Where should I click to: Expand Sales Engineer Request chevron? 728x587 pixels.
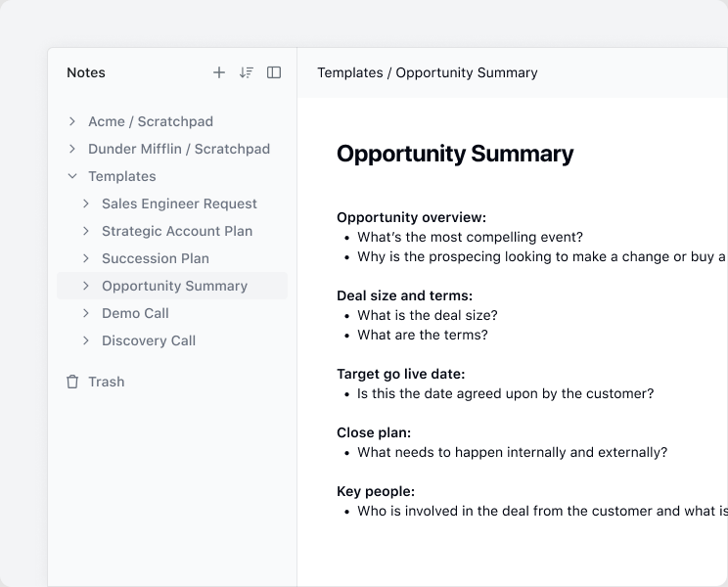click(x=86, y=203)
